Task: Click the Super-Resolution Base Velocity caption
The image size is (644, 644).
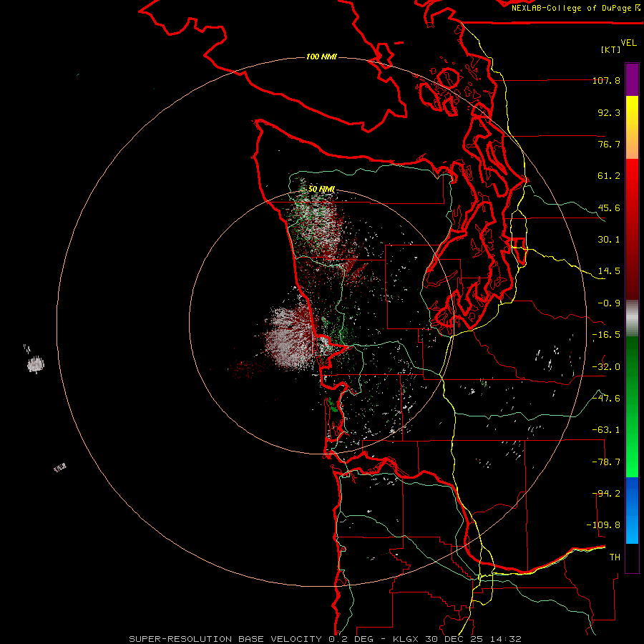Action: [326, 639]
